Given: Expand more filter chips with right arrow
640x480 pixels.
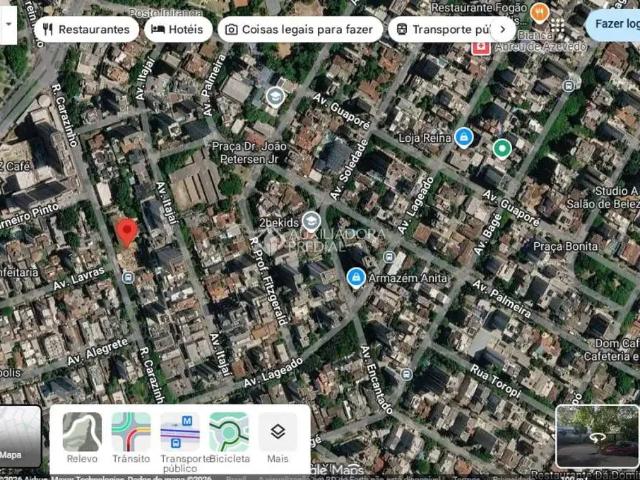Looking at the screenshot, I should [x=503, y=29].
